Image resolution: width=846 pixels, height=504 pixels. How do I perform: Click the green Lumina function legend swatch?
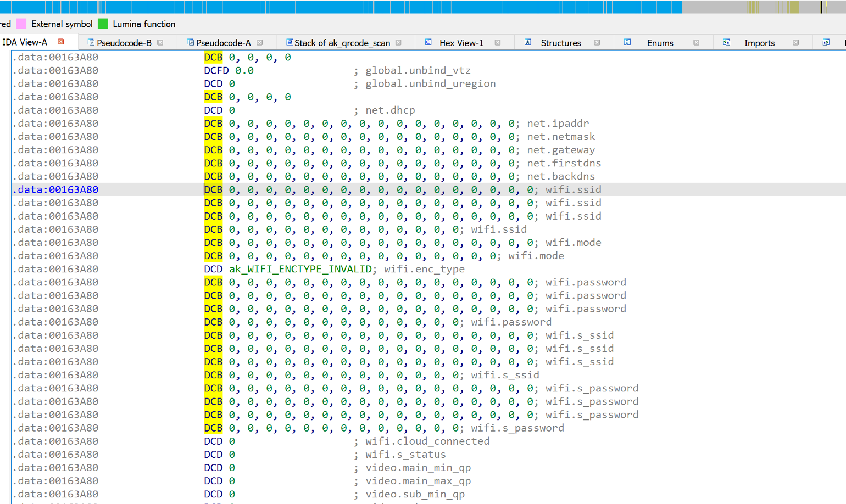103,24
